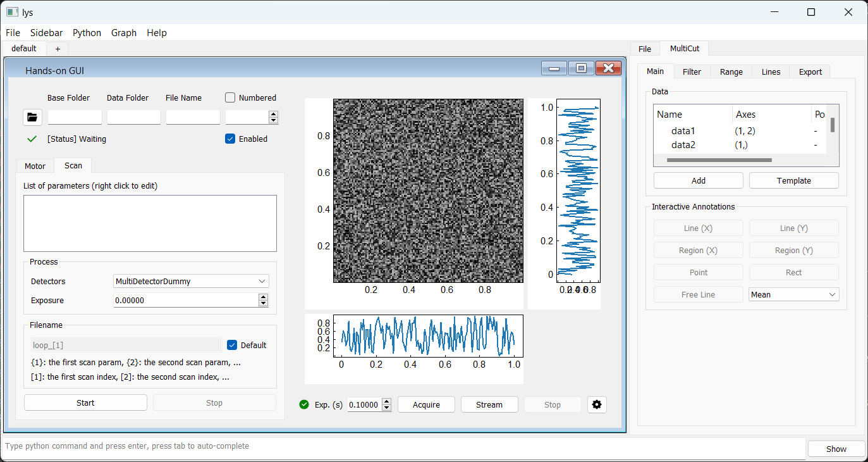Click the lys application icon in title bar
The width and height of the screenshot is (868, 462).
pyautogui.click(x=11, y=12)
